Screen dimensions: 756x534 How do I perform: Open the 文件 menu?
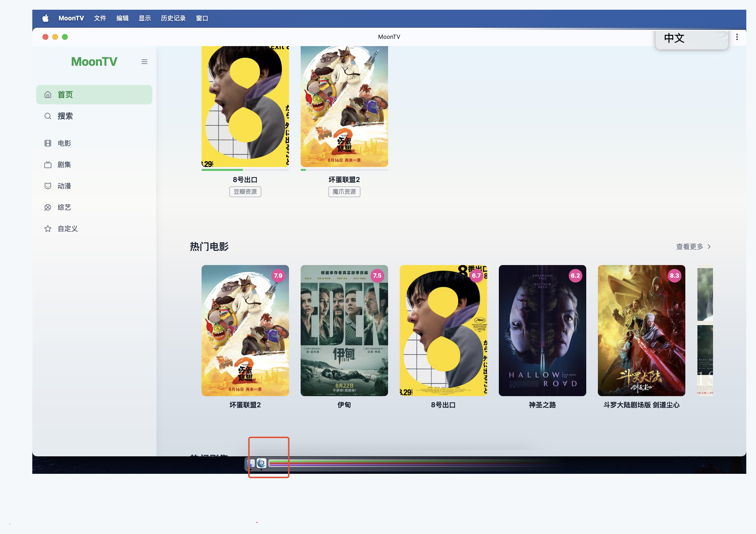pos(100,18)
